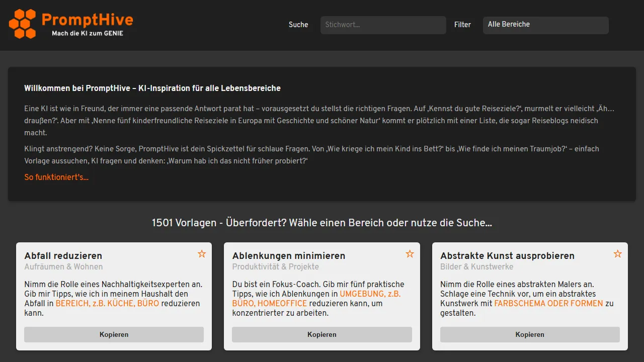This screenshot has width=644, height=362.
Task: Click the PromptHive wordmark text
Action: pyautogui.click(x=88, y=20)
